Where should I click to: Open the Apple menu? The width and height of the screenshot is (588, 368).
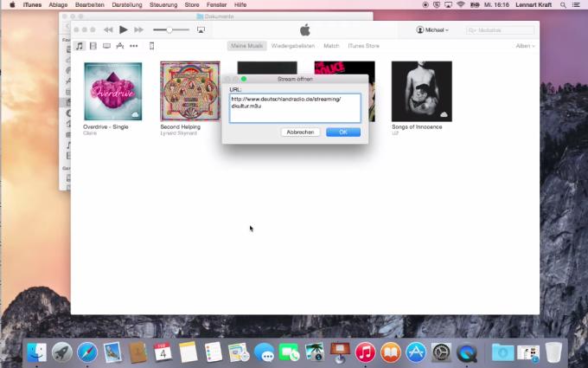point(12,5)
